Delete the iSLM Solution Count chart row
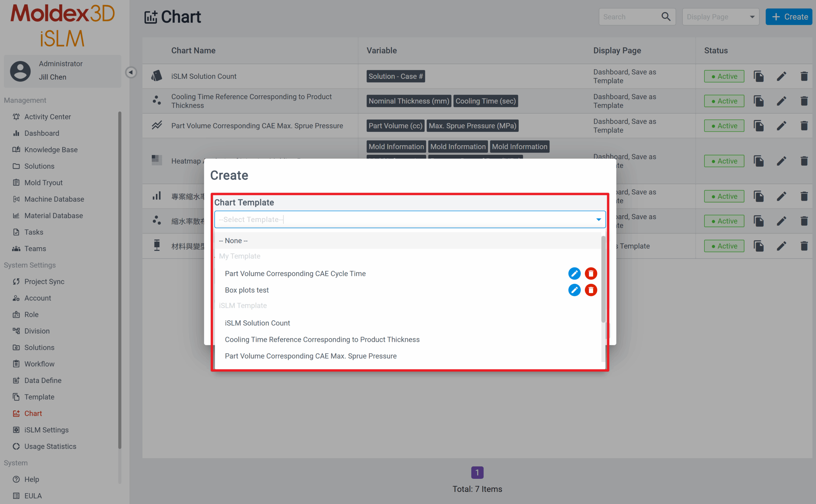This screenshot has width=816, height=504. coord(804,76)
